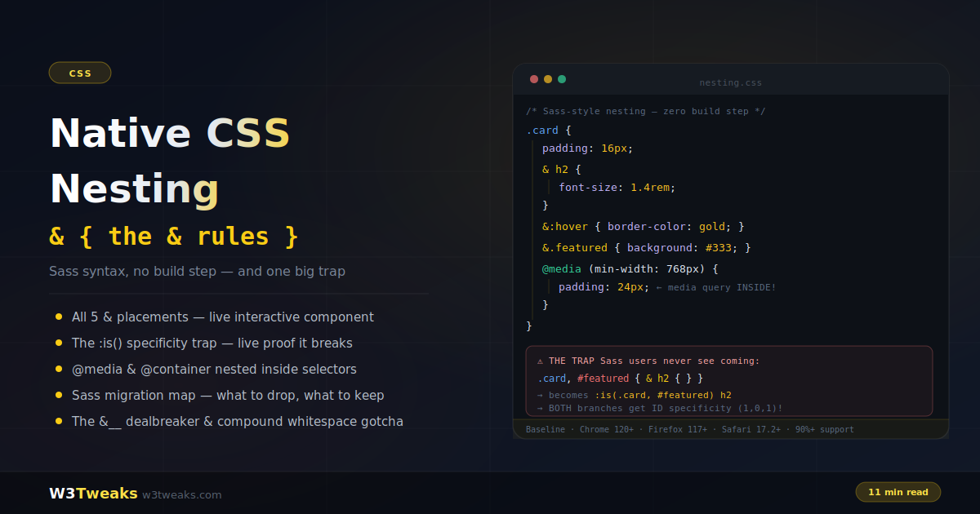
Task: Click the red window dot in code panel
Action: click(534, 79)
